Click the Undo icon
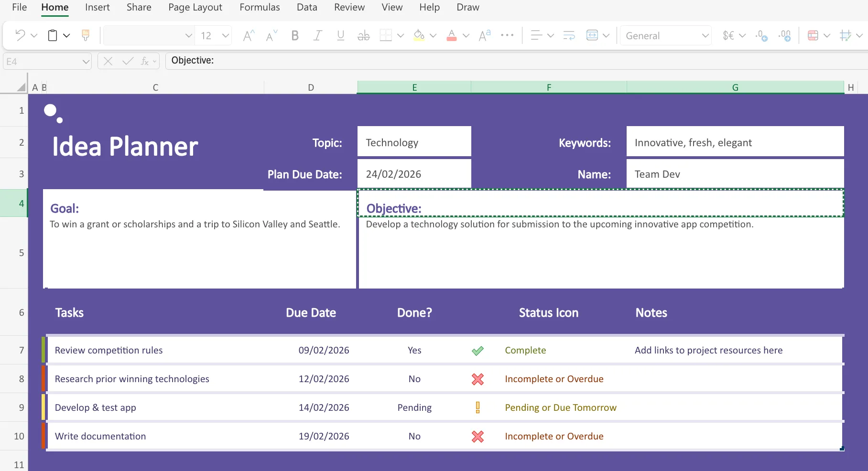This screenshot has width=868, height=471. coord(20,35)
